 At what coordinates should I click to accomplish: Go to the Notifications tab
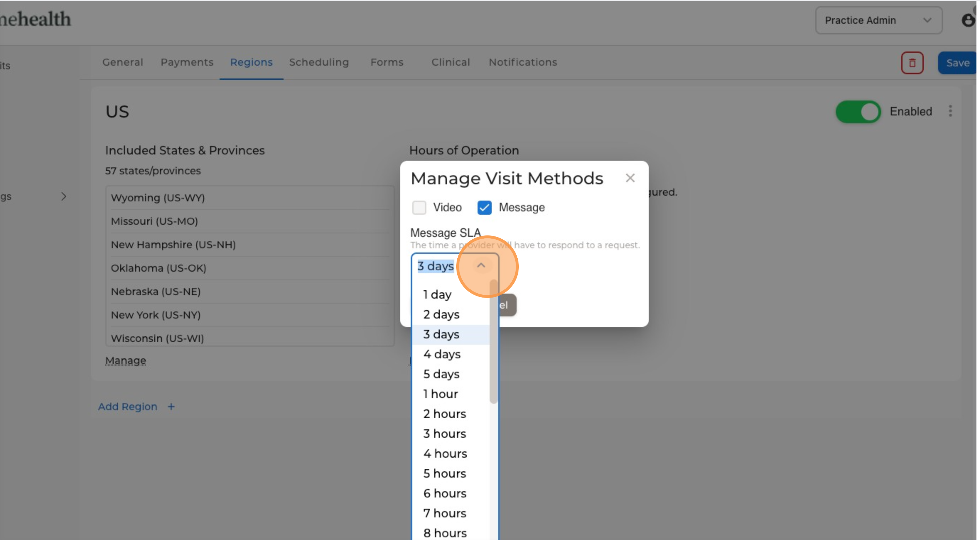pos(524,62)
